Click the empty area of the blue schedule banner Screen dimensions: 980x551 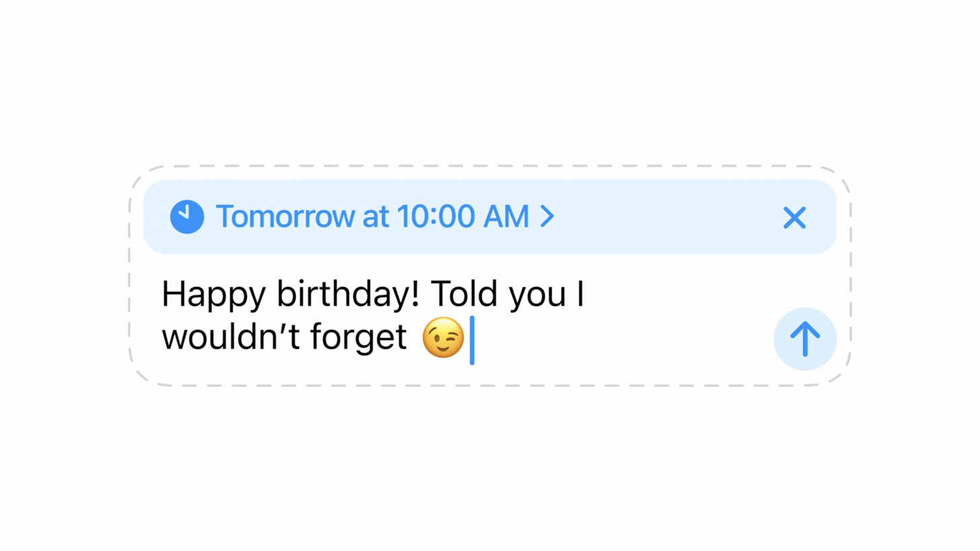[x=666, y=217]
